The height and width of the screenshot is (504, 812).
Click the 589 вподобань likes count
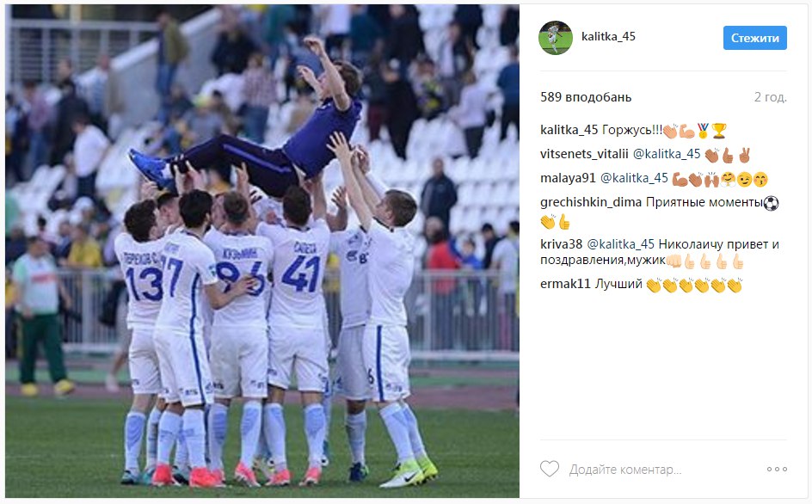click(x=586, y=97)
